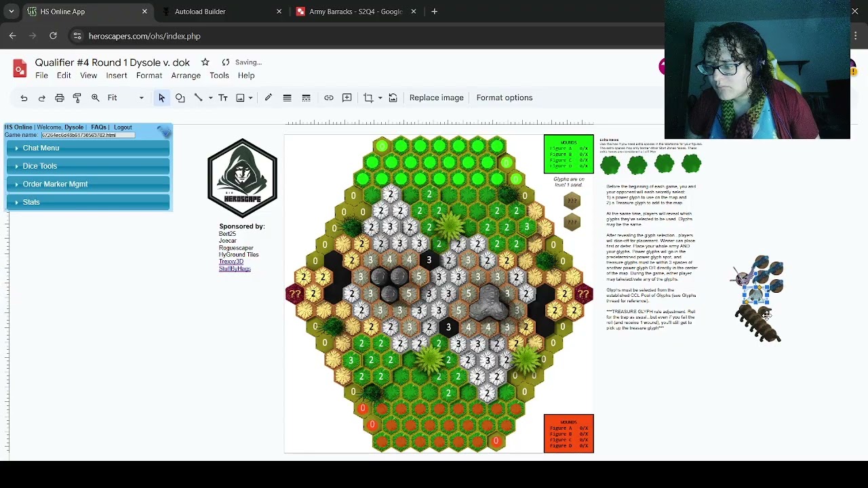This screenshot has width=868, height=488.
Task: Open the View menu
Action: 89,75
